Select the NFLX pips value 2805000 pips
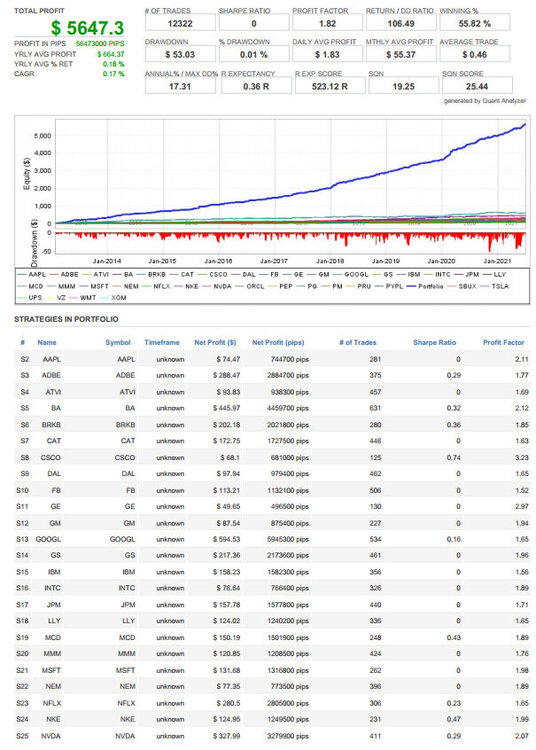This screenshot has height=750, width=536. [288, 703]
